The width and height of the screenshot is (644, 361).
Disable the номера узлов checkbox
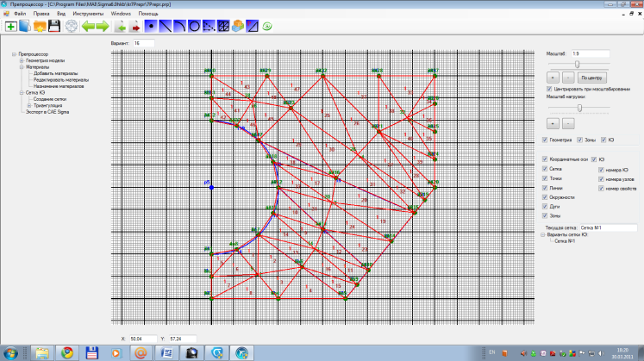pyautogui.click(x=601, y=179)
